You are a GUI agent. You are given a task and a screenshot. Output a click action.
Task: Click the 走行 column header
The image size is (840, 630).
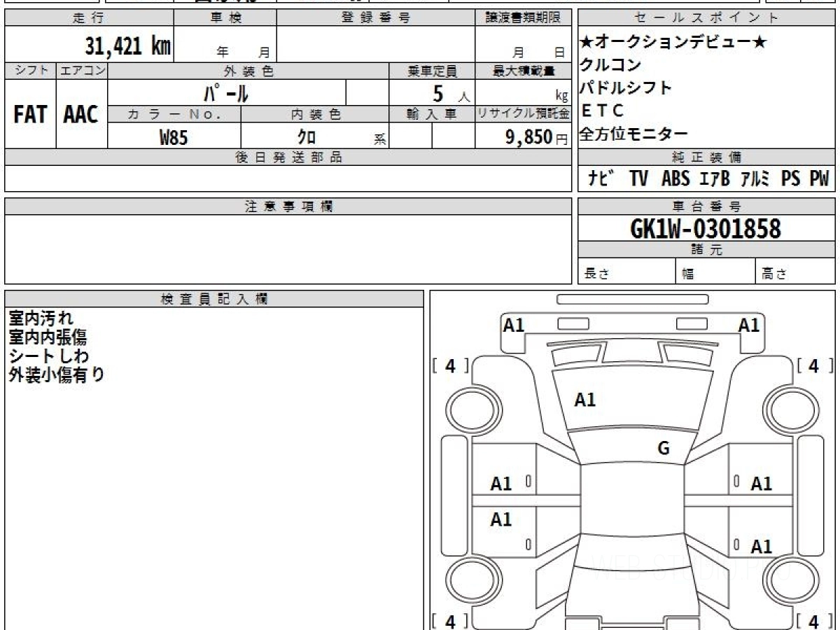point(89,18)
